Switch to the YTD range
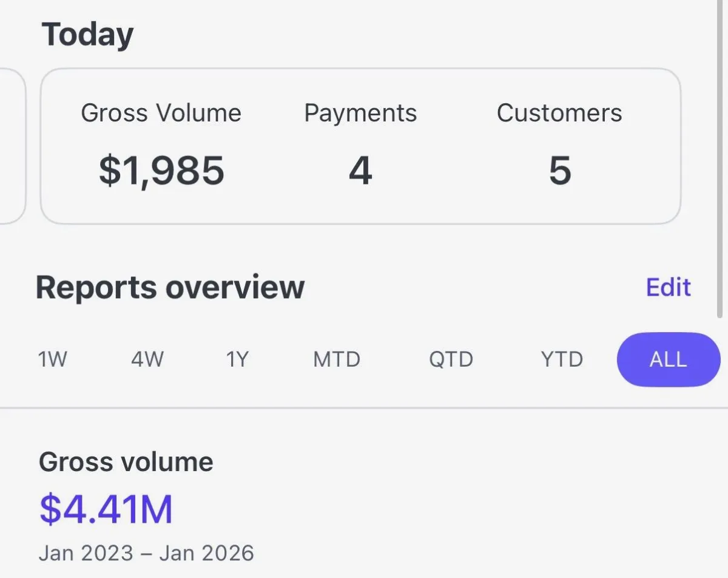 click(x=562, y=359)
